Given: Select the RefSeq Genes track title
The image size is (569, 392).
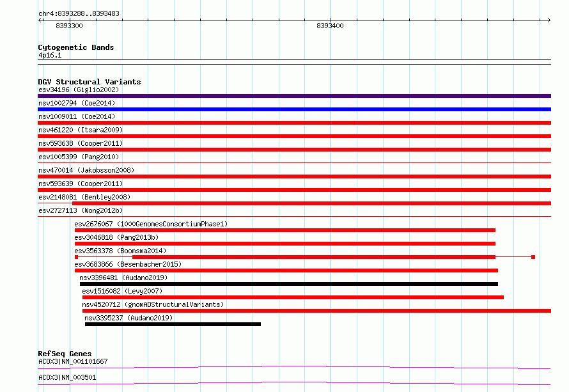Looking at the screenshot, I should pyautogui.click(x=65, y=354).
